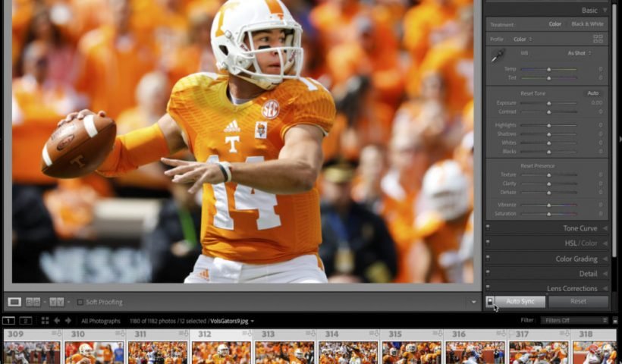The image size is (622, 364).
Task: Enable the Soft Proofing checkbox
Action: 80,302
